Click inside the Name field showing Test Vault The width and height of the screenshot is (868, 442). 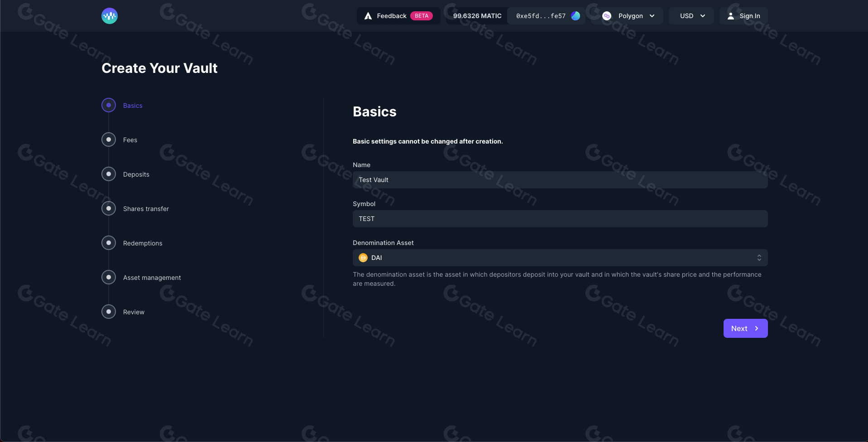(560, 179)
